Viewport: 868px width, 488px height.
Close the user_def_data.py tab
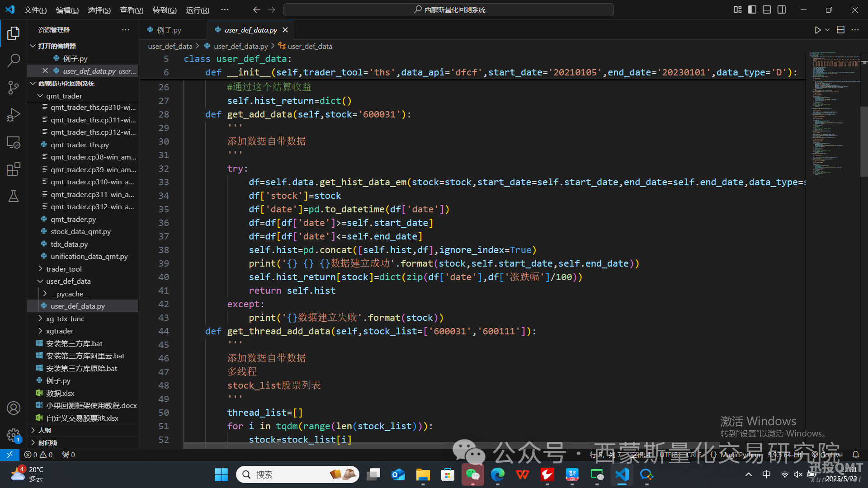[285, 30]
